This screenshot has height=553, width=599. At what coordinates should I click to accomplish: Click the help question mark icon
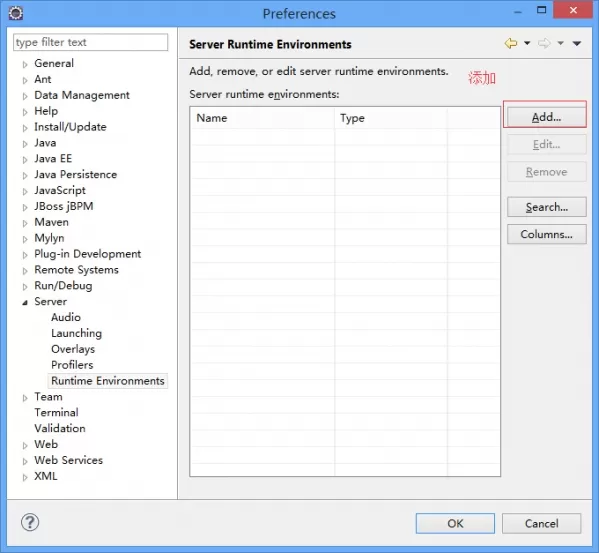coord(30,522)
